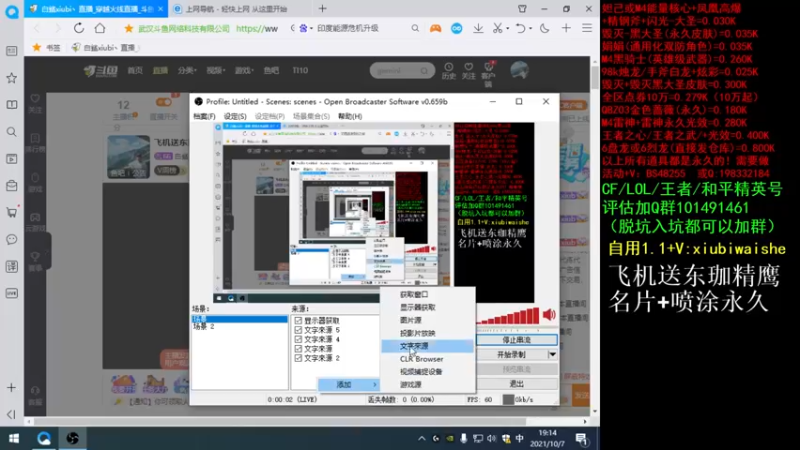Toggle the 文字来源 5 source checkbox
Screen dimensions: 800x450
298,330
